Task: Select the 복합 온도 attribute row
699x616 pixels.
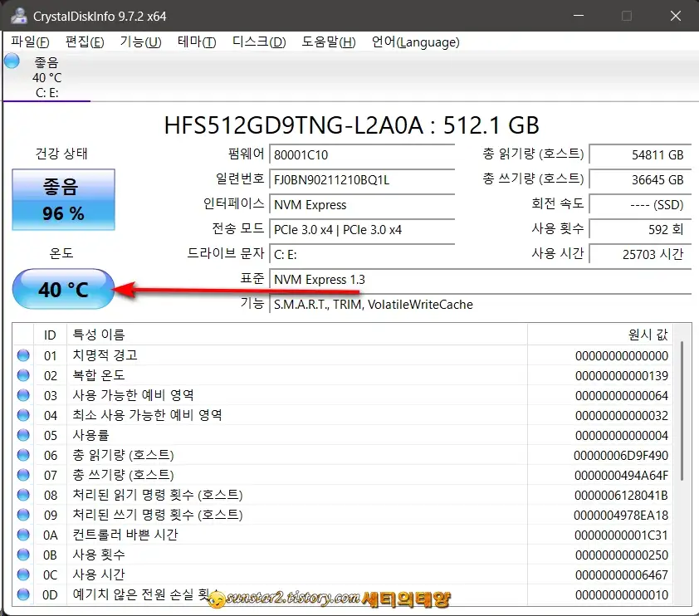Action: pyautogui.click(x=342, y=375)
